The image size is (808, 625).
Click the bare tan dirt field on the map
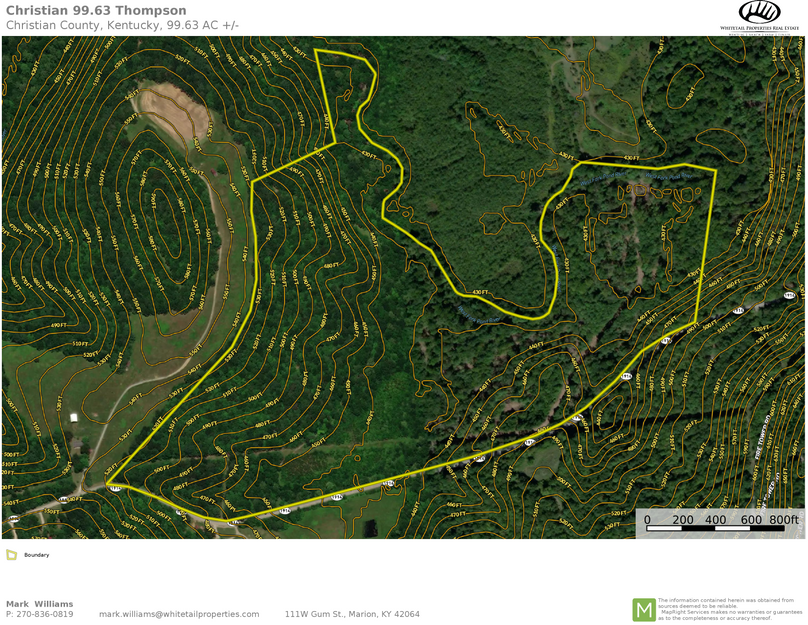click(175, 108)
